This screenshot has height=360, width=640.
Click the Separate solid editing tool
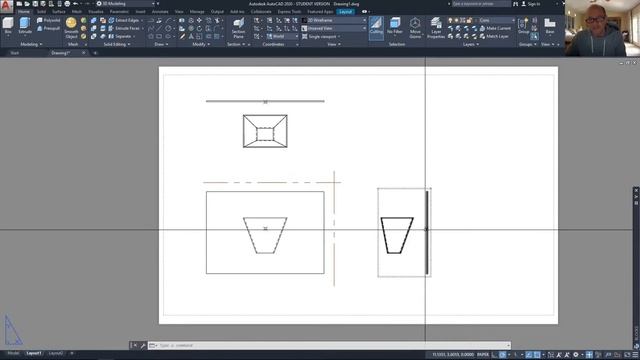(x=120, y=36)
